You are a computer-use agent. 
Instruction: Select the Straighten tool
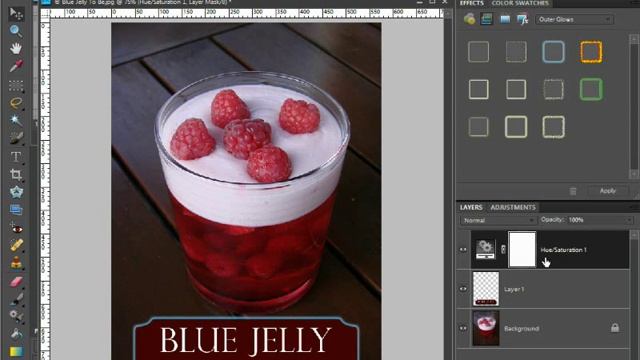pyautogui.click(x=16, y=210)
